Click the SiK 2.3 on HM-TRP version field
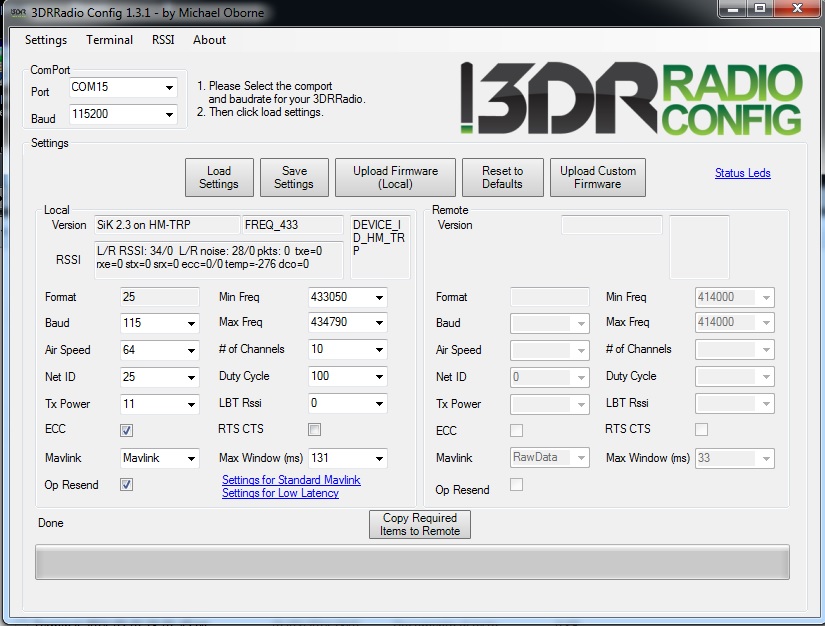 167,225
